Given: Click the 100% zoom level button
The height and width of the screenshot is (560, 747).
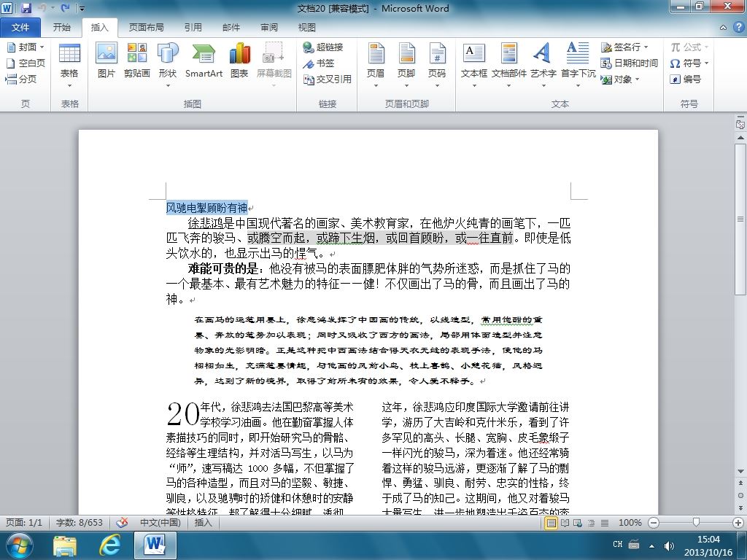Looking at the screenshot, I should (x=630, y=523).
